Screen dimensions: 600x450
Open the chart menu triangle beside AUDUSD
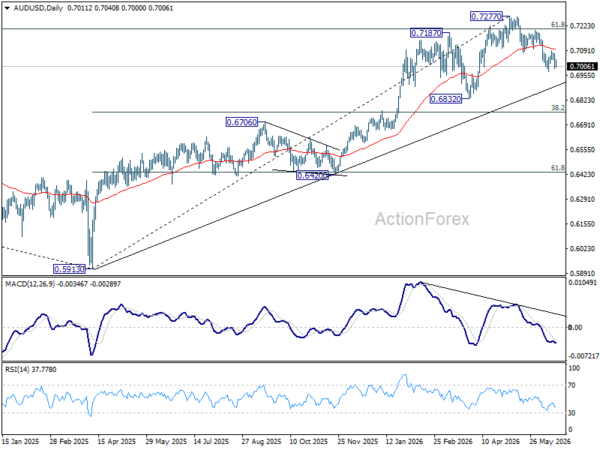click(x=7, y=8)
